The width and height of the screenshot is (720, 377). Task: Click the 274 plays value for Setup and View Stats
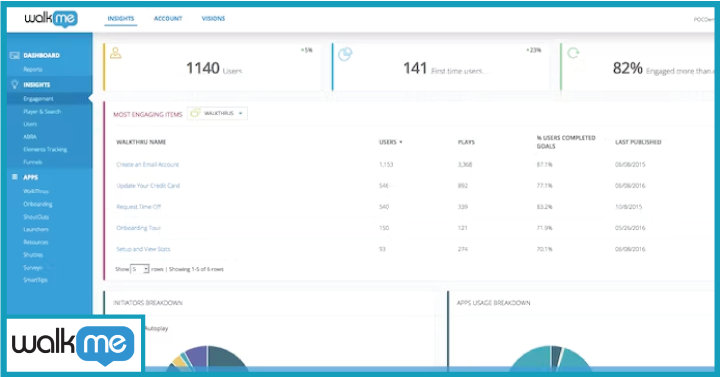[463, 249]
